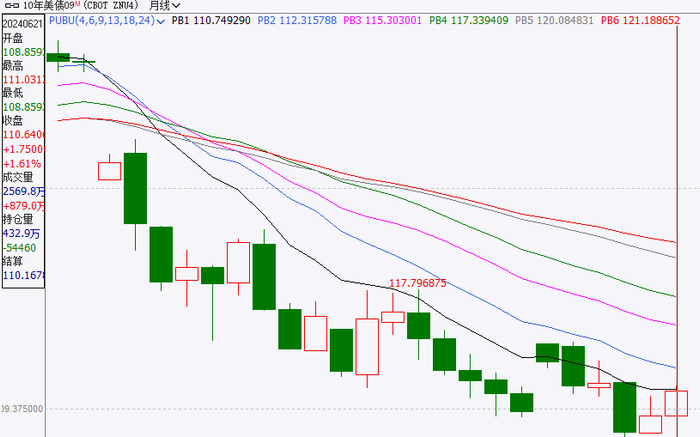Click the 成交量 value 2569.8万
The image size is (700, 437).
(x=24, y=191)
